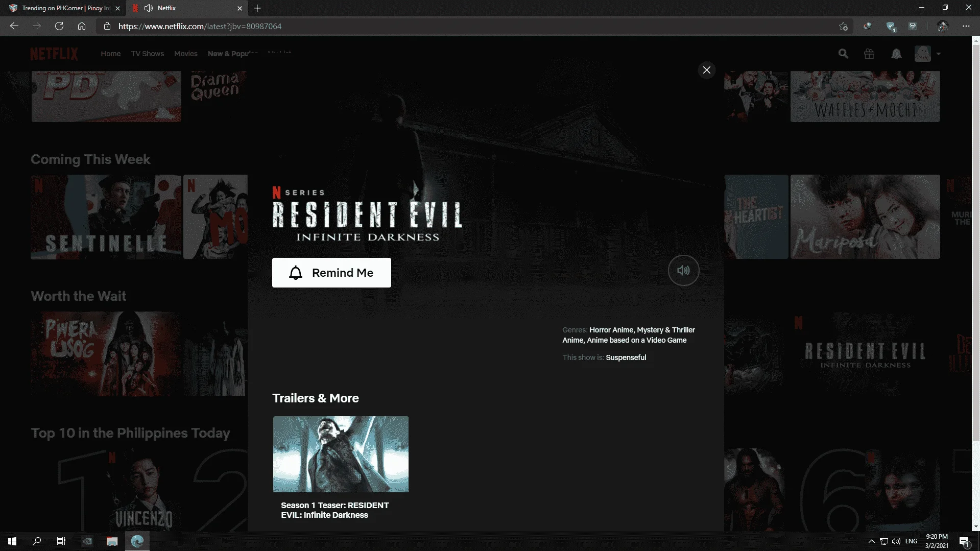Image resolution: width=980 pixels, height=551 pixels.
Task: Close the Resident Evil preview dialog
Action: pyautogui.click(x=706, y=70)
